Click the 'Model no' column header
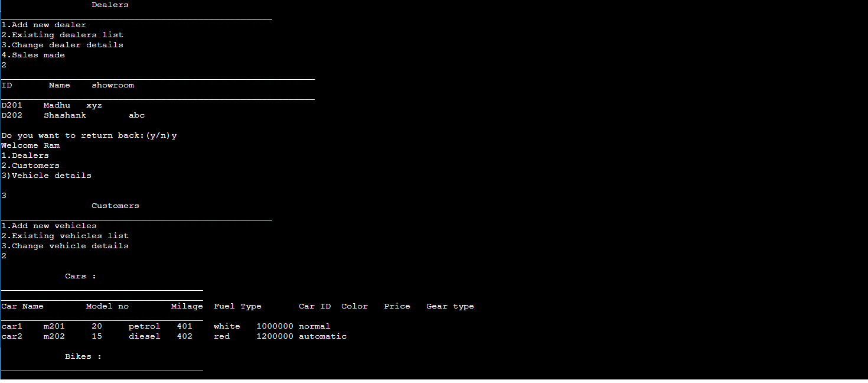Screen dimensions: 868x383 (x=107, y=306)
